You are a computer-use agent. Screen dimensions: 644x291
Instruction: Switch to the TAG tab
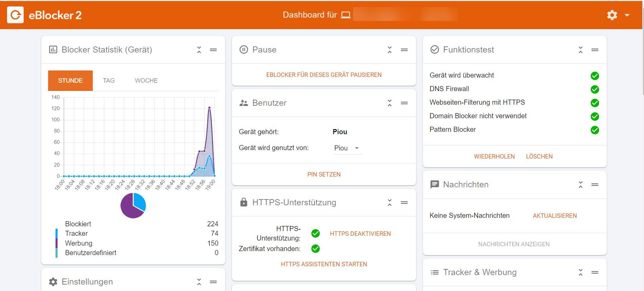[x=109, y=81]
